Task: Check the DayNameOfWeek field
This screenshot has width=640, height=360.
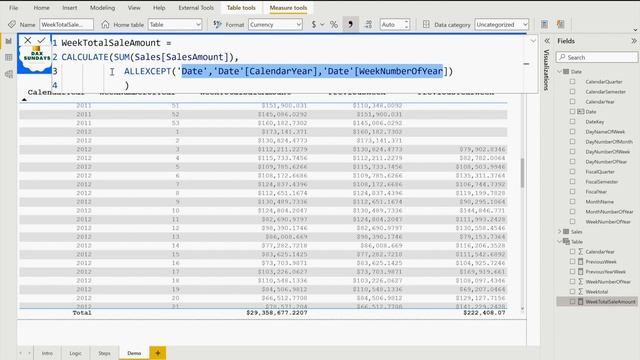Action: pyautogui.click(x=572, y=131)
